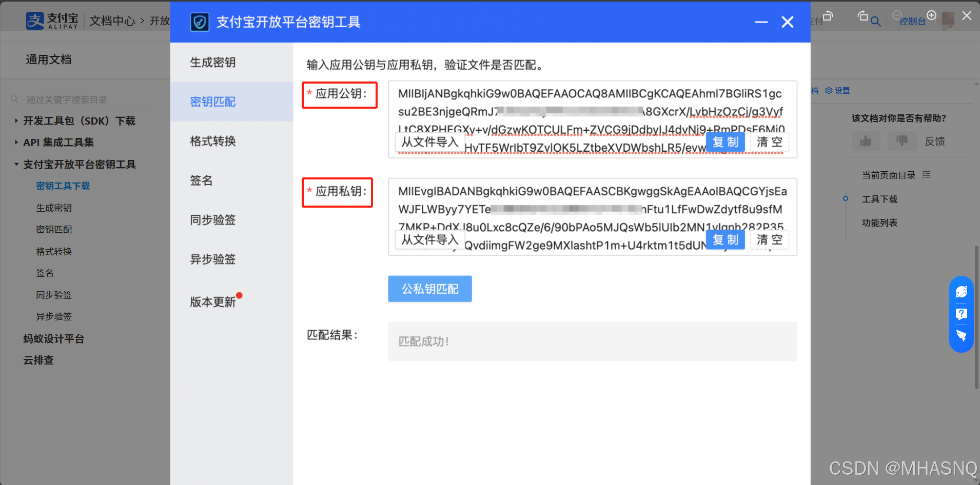Click the 匹配结果 output field
This screenshot has width=980, height=485.
[x=593, y=341]
